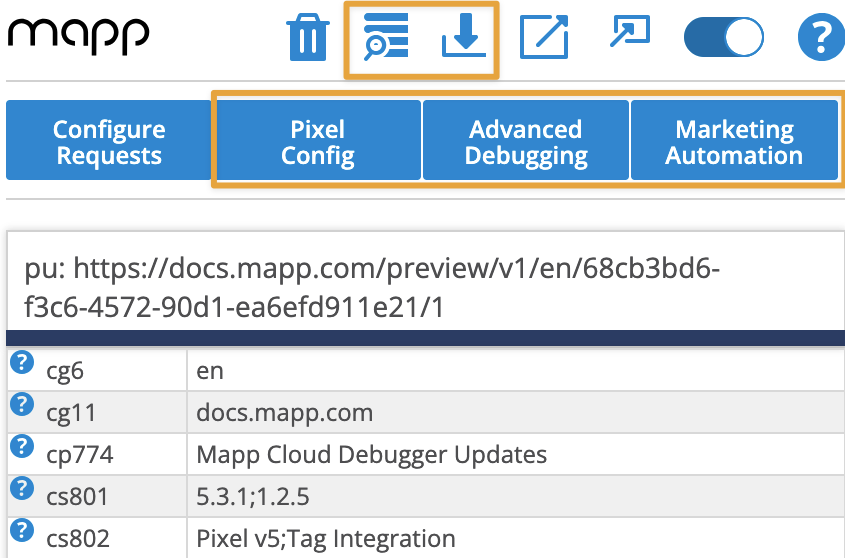Screen dimensions: 845x558
Task: Select the value 'en'
Action: pyautogui.click(x=210, y=371)
